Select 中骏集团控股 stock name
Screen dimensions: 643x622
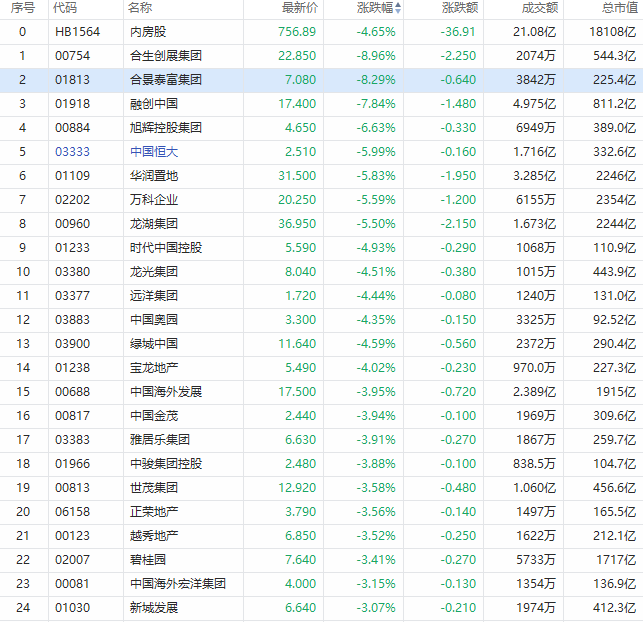coord(166,463)
